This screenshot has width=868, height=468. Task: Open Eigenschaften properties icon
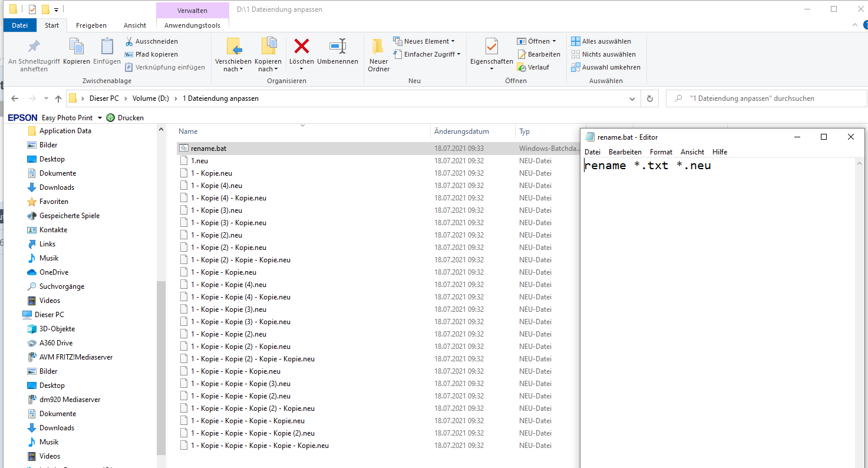pyautogui.click(x=491, y=47)
